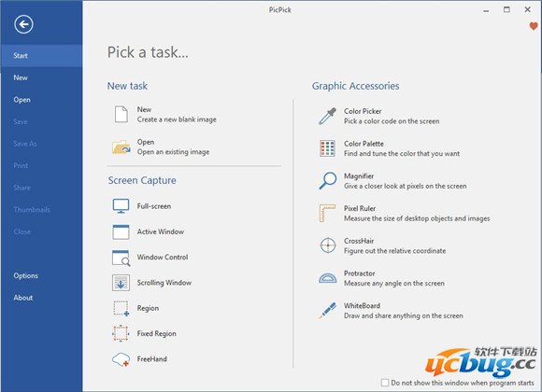Select the Start sidebar item
The height and width of the screenshot is (392, 542).
tap(41, 56)
